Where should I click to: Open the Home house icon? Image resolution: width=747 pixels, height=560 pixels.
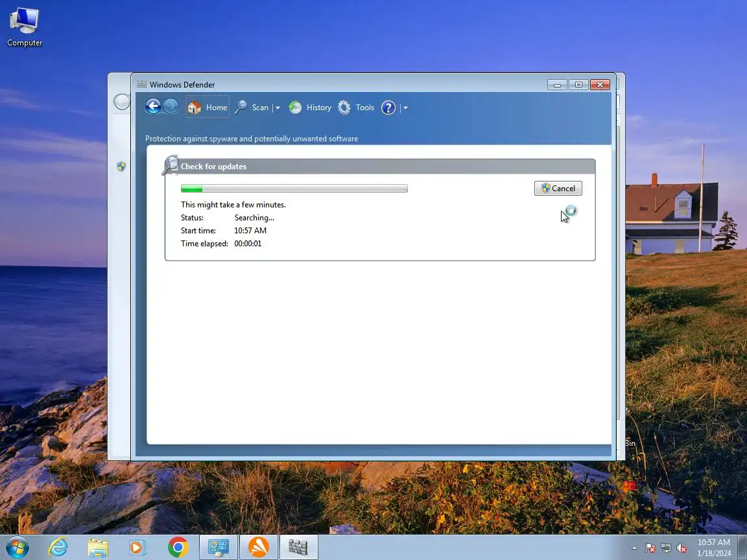point(194,108)
